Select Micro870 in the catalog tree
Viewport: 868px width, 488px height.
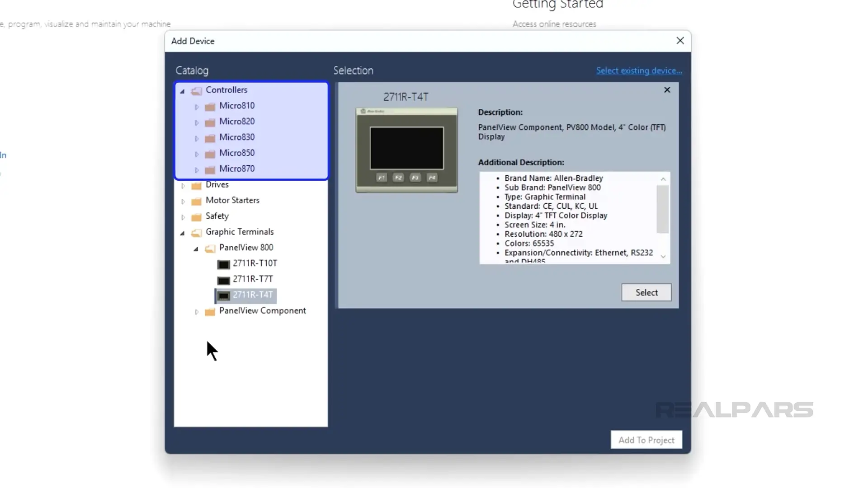pyautogui.click(x=237, y=169)
